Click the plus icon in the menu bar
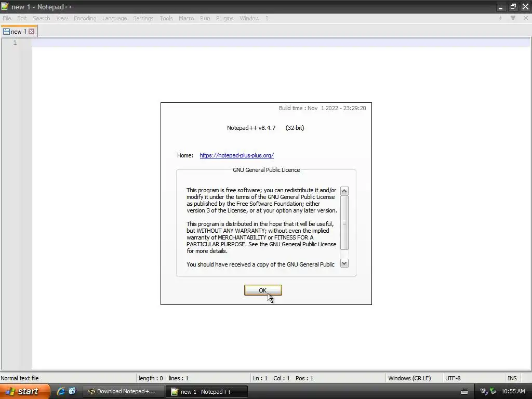 (500, 18)
